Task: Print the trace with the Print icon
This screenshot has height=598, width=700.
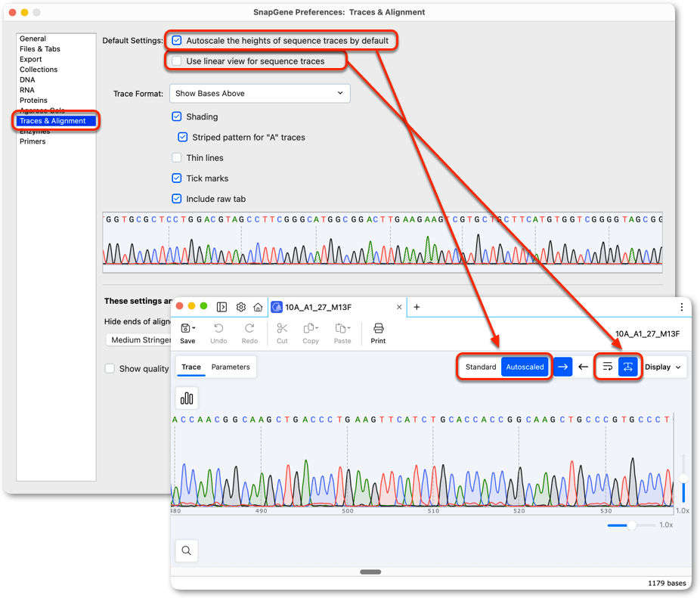Action: (x=378, y=333)
